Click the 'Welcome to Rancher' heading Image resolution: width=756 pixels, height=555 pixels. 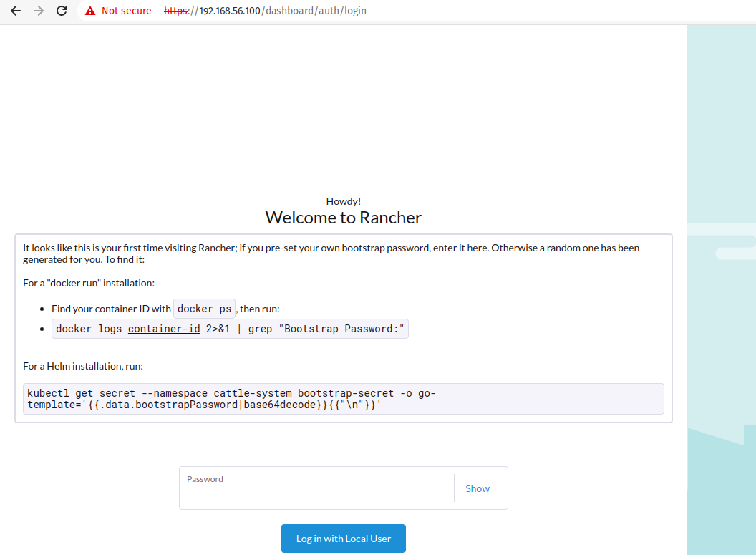[344, 218]
